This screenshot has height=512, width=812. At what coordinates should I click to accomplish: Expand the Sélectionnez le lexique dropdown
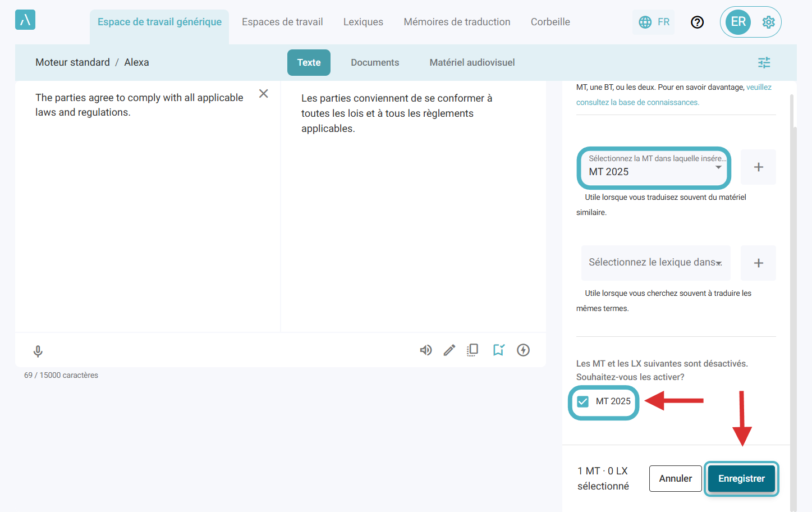coord(655,263)
